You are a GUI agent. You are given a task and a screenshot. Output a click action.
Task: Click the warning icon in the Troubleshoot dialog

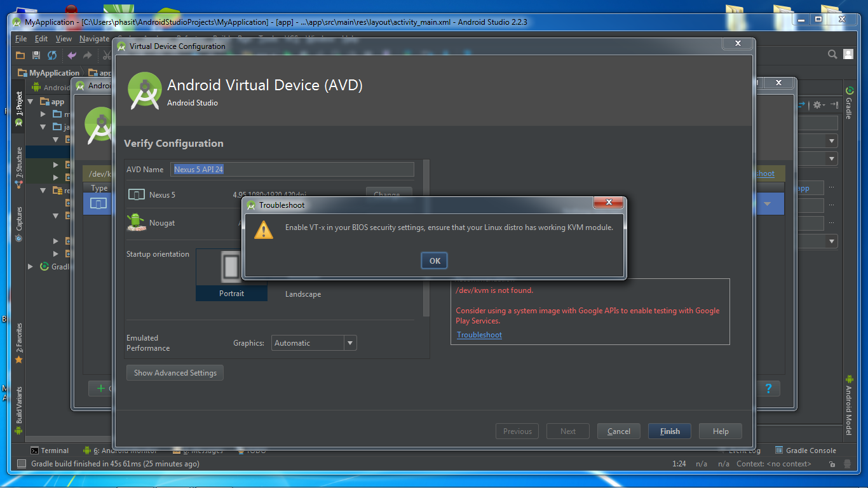(x=264, y=230)
